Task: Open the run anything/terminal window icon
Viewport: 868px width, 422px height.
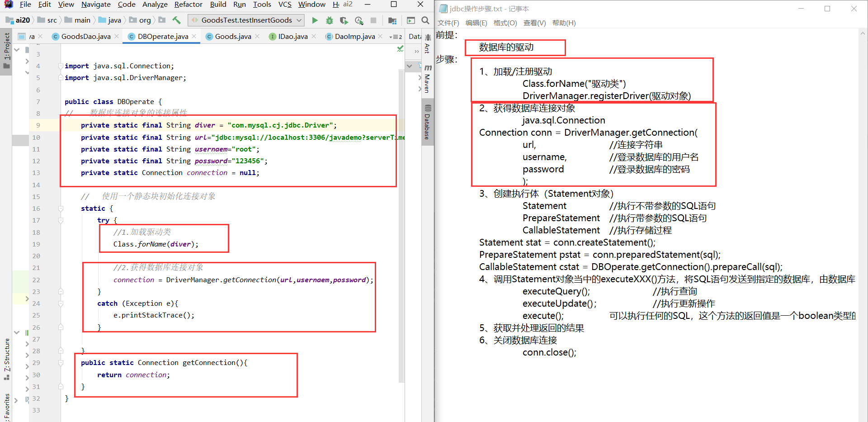Action: [411, 20]
